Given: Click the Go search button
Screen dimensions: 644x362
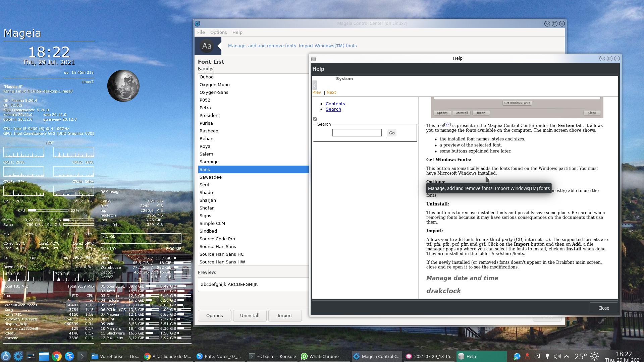Looking at the screenshot, I should tap(392, 133).
